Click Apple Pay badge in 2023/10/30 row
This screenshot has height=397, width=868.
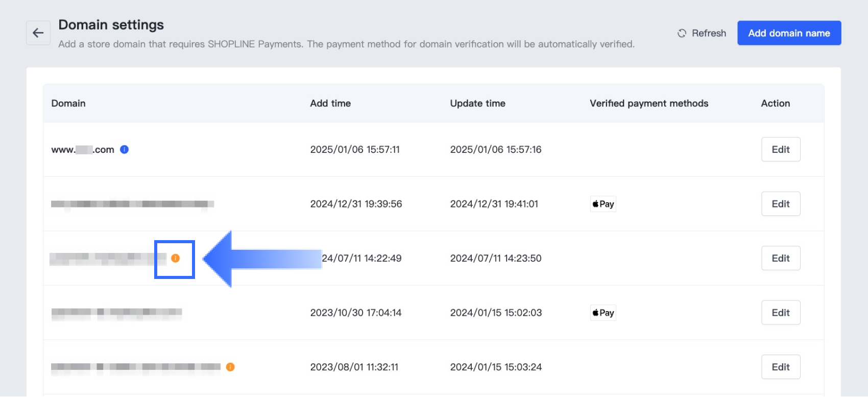603,313
